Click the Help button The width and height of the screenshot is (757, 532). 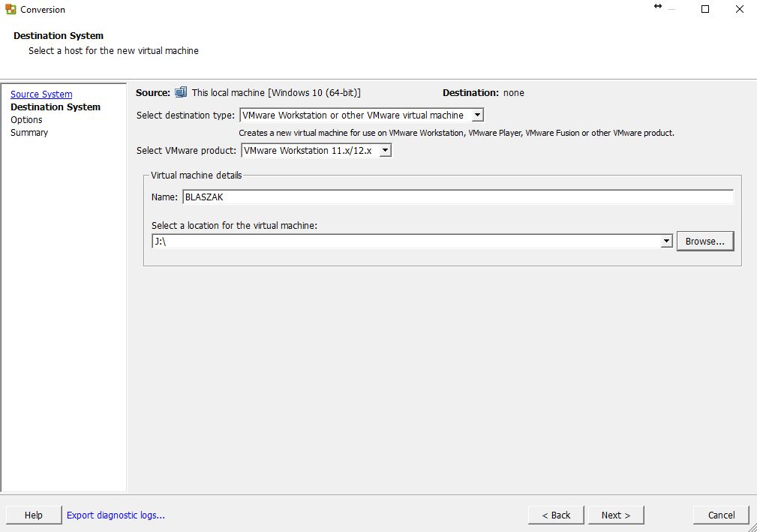coord(34,515)
